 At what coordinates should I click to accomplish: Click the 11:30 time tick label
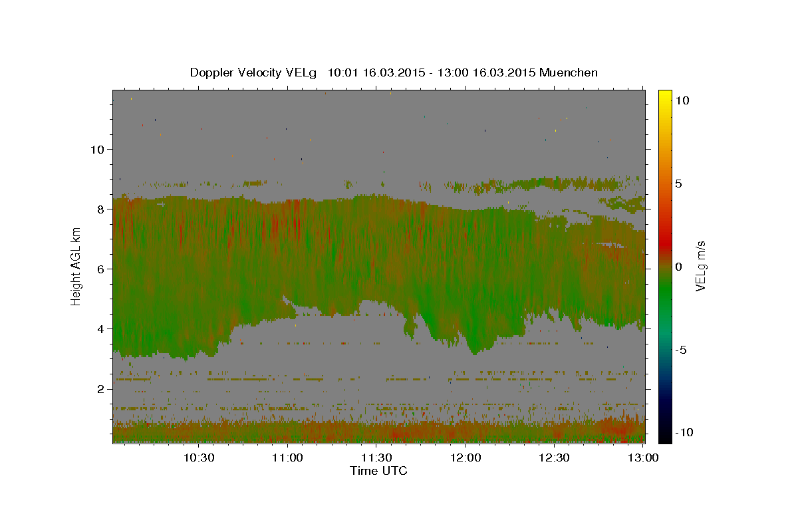[377, 458]
